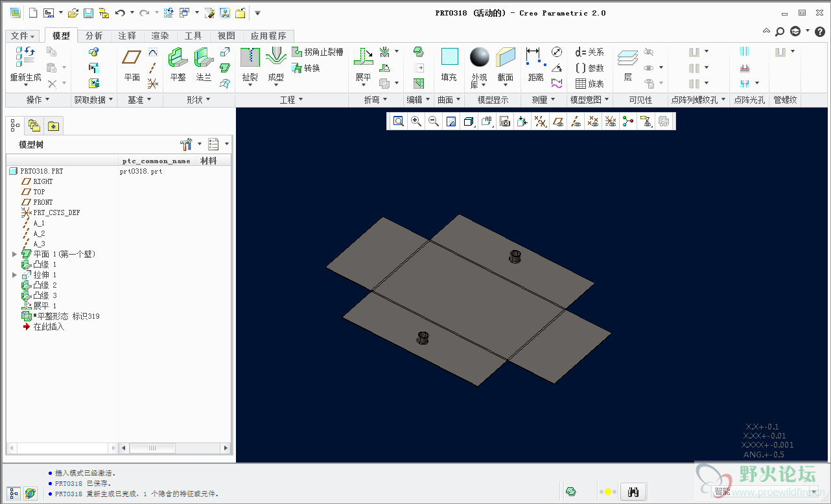831x504 pixels.
Task: Select the 凸缘 2 feature in model tree
Action: click(39, 285)
